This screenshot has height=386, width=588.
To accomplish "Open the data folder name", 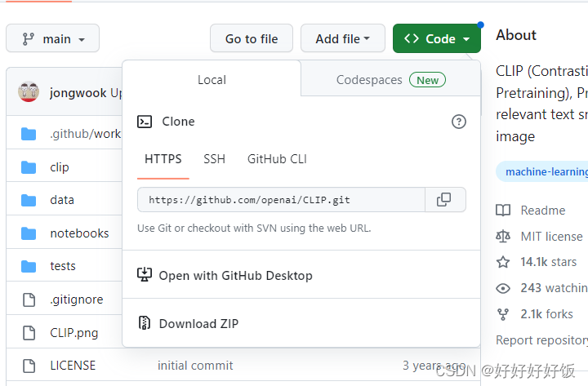I will [x=62, y=200].
